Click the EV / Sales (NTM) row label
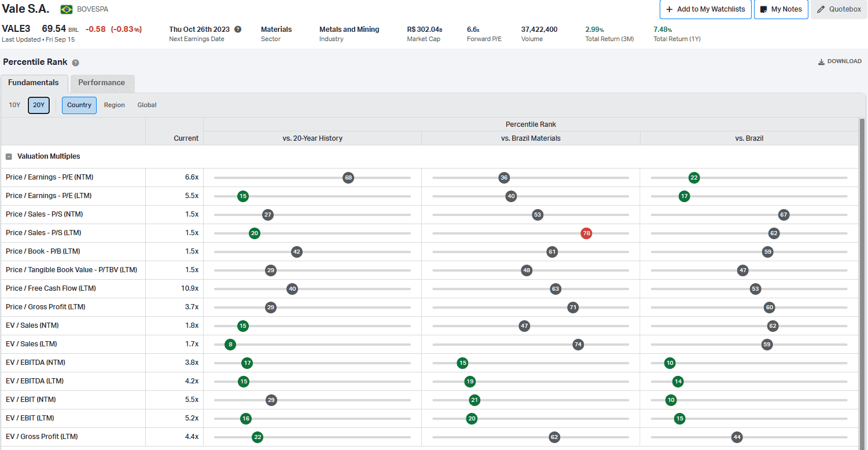This screenshot has width=868, height=450. click(32, 325)
